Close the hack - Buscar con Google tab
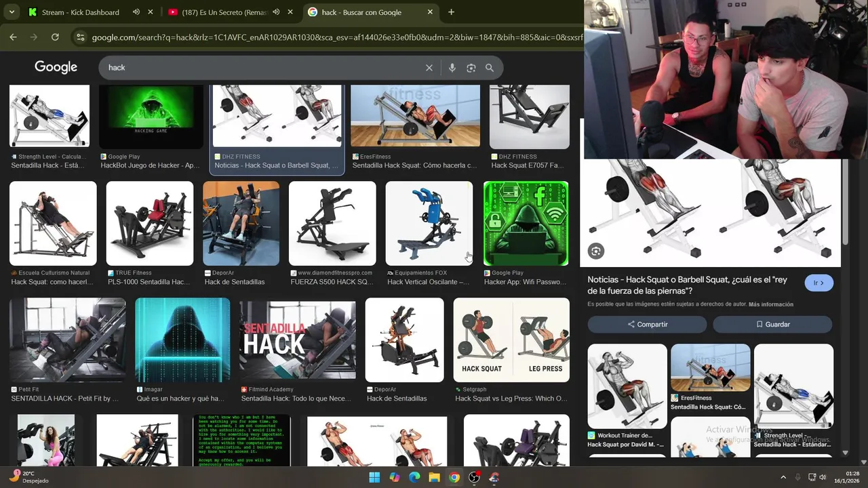The width and height of the screenshot is (868, 488). coord(430,12)
